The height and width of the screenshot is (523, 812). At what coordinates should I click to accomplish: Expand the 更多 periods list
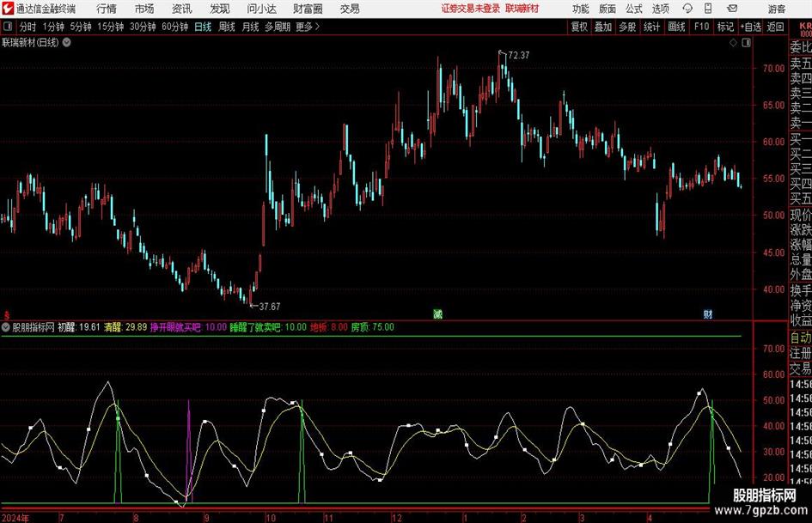pos(307,27)
